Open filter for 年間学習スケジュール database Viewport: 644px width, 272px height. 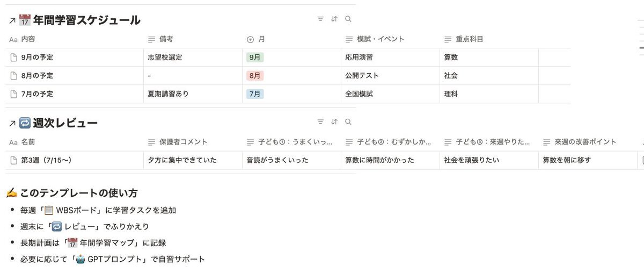pyautogui.click(x=320, y=19)
